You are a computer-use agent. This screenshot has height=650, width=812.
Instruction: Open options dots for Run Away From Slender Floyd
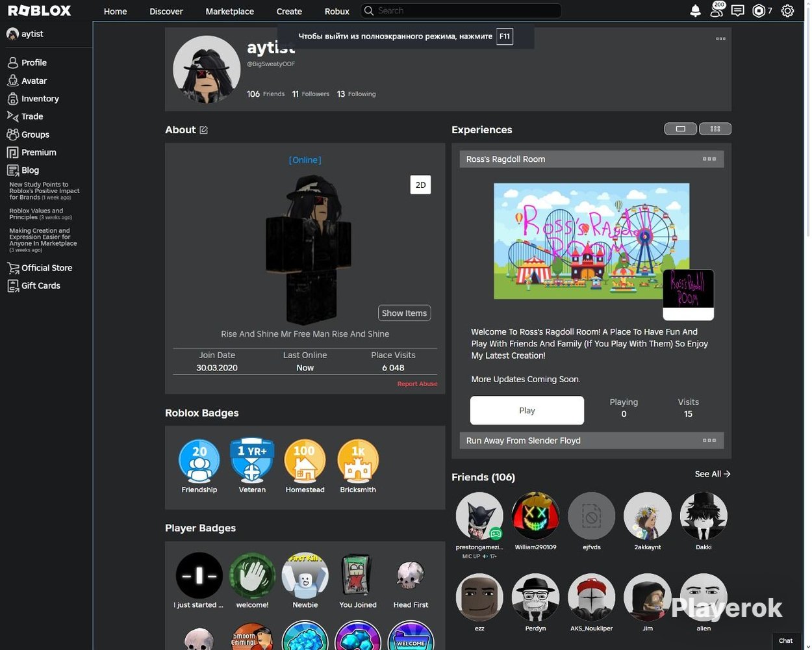point(709,441)
